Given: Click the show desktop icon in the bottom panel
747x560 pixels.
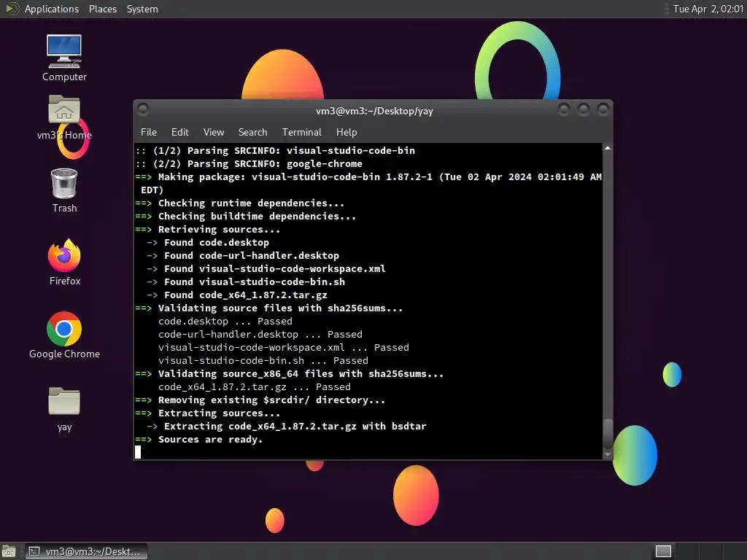Looking at the screenshot, I should click(9, 551).
